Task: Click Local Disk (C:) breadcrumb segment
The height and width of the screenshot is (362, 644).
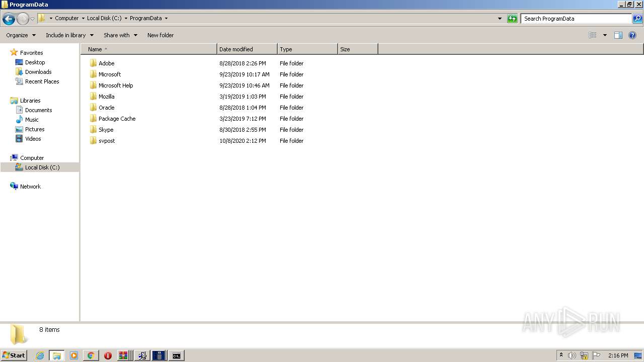Action: (104, 18)
